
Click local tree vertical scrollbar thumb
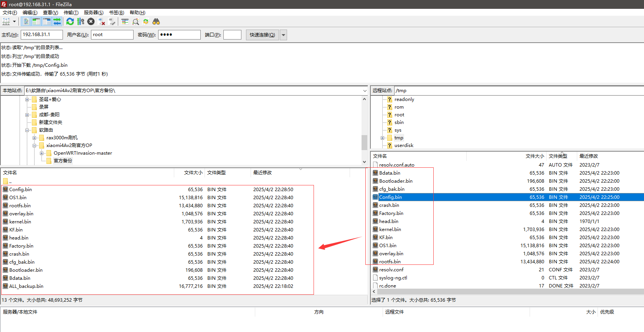(x=364, y=142)
